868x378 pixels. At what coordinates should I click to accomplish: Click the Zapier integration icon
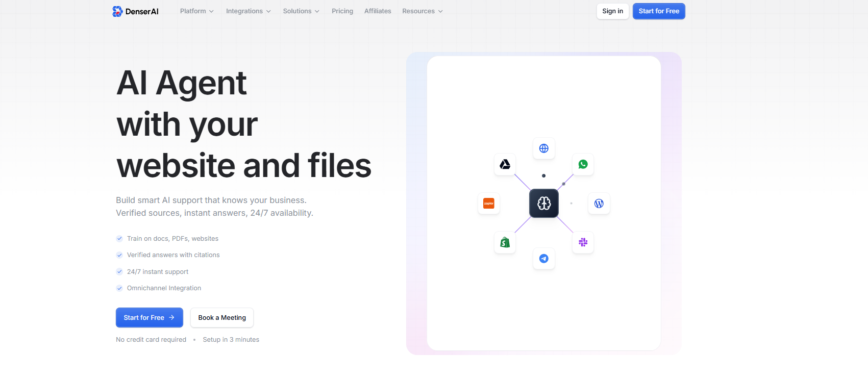(x=489, y=204)
